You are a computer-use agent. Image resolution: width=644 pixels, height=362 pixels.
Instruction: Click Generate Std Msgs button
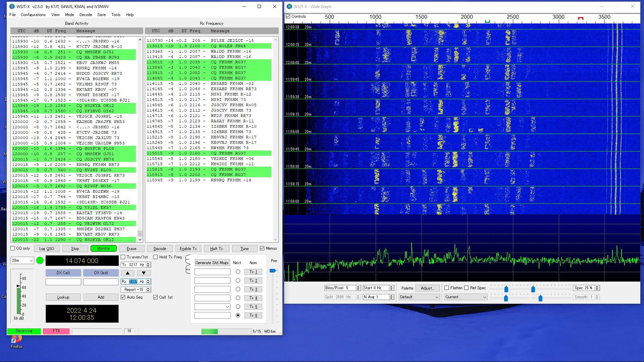click(212, 263)
